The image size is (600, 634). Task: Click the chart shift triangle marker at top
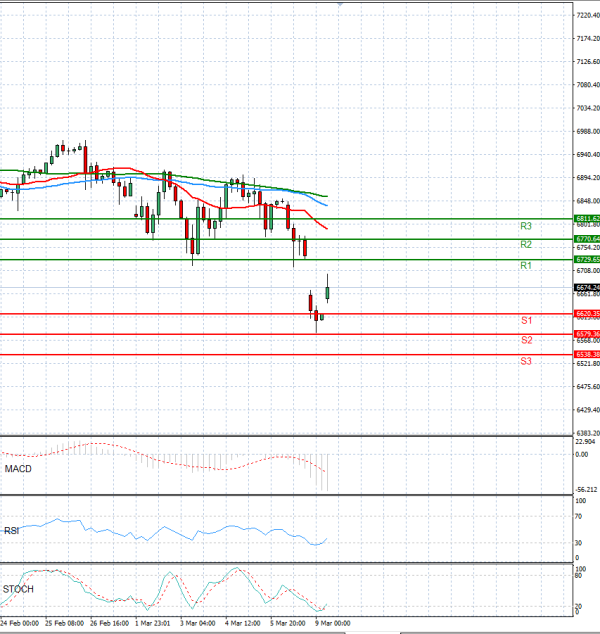tap(340, 4)
